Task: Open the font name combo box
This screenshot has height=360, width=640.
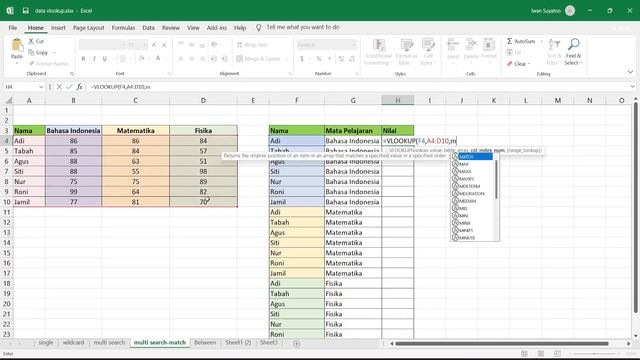Action: [102, 44]
